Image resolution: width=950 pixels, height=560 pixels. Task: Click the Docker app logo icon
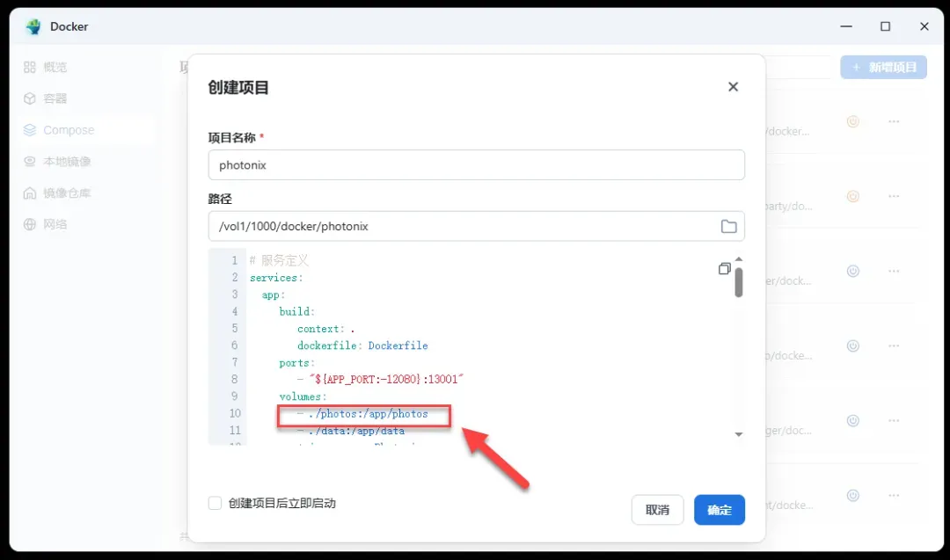coord(33,26)
